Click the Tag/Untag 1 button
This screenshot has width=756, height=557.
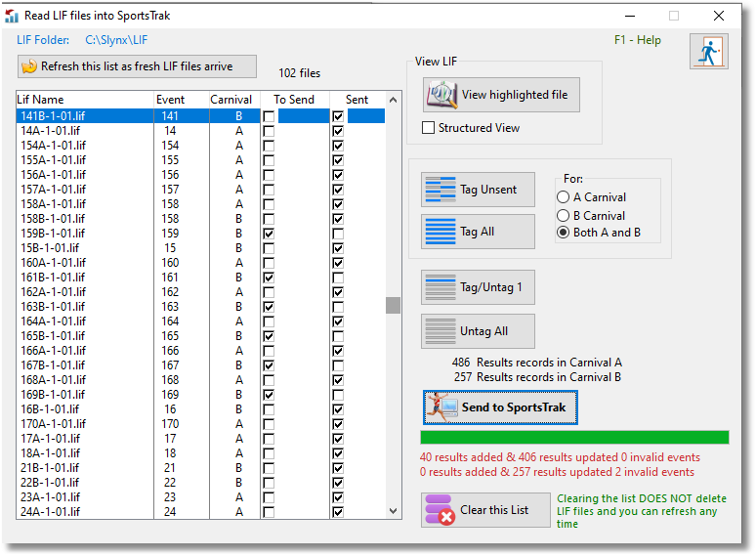pyautogui.click(x=478, y=287)
